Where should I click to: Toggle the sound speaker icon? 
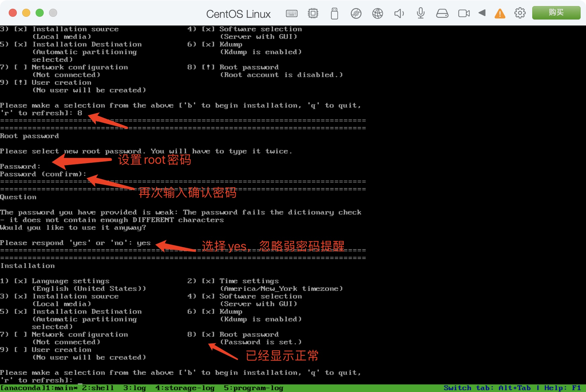[x=399, y=13]
